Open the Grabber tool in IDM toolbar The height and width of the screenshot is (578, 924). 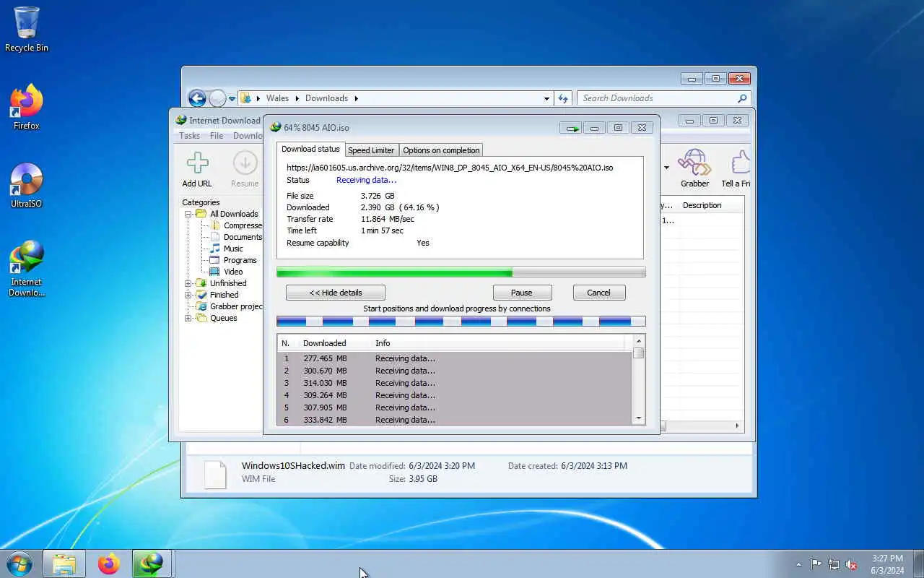click(x=694, y=169)
